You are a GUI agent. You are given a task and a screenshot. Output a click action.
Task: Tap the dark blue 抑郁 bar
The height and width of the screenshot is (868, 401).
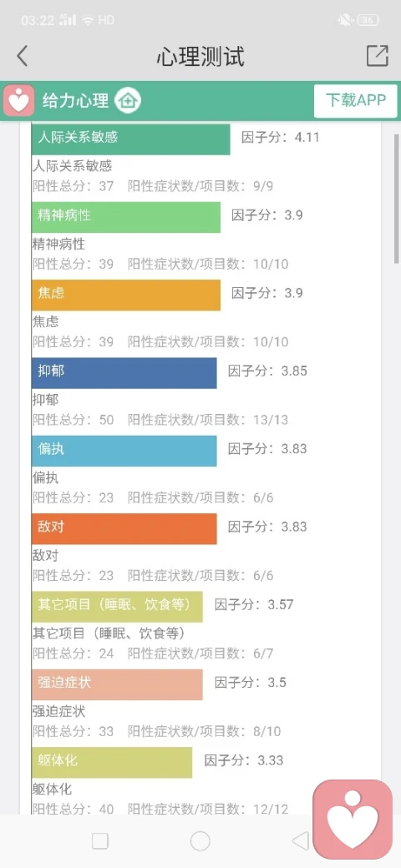pyautogui.click(x=124, y=373)
